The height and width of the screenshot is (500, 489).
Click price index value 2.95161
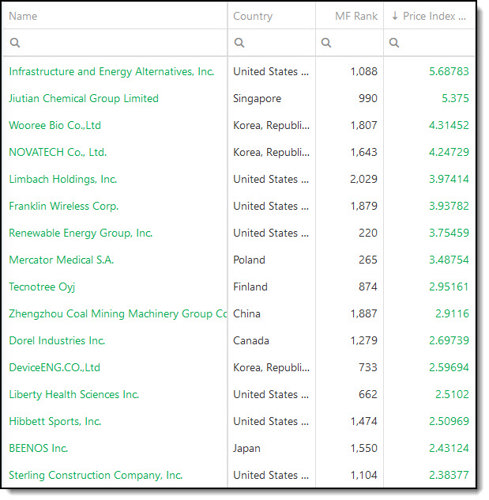click(449, 287)
